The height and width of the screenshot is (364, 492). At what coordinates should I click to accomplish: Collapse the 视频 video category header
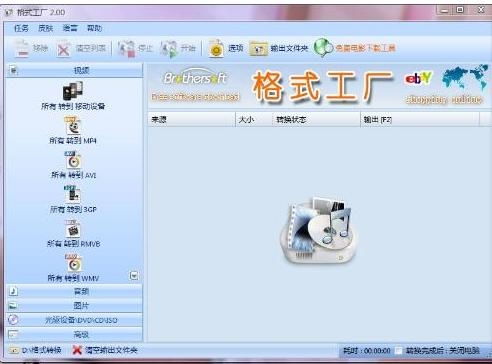[74, 70]
